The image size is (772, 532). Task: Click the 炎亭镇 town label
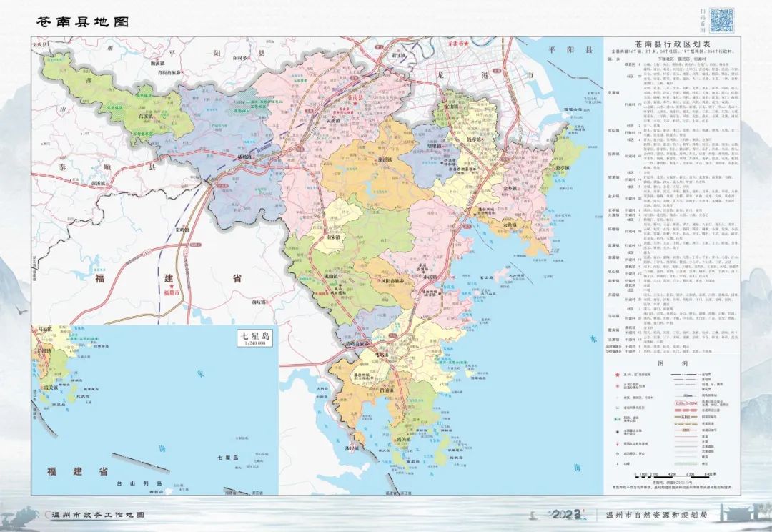click(562, 169)
